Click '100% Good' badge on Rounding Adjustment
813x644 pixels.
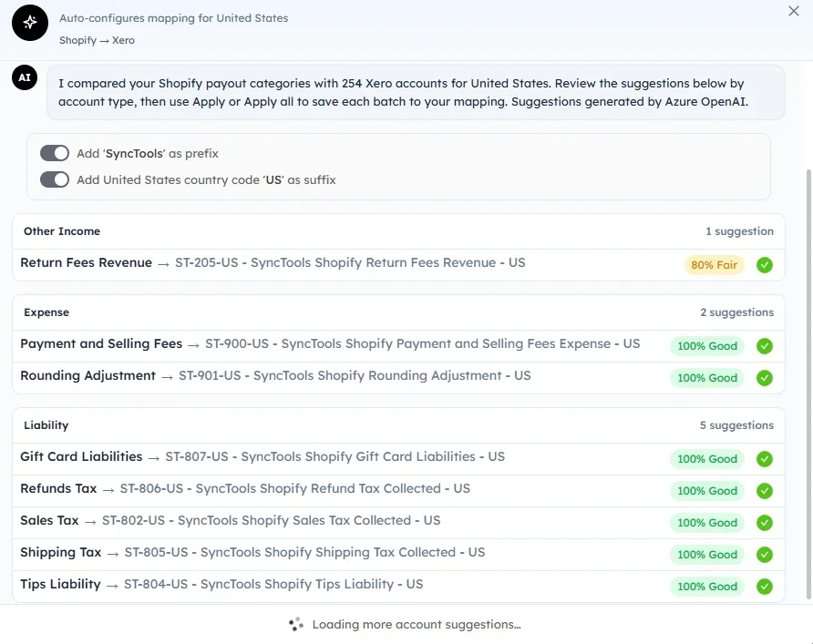tap(707, 378)
